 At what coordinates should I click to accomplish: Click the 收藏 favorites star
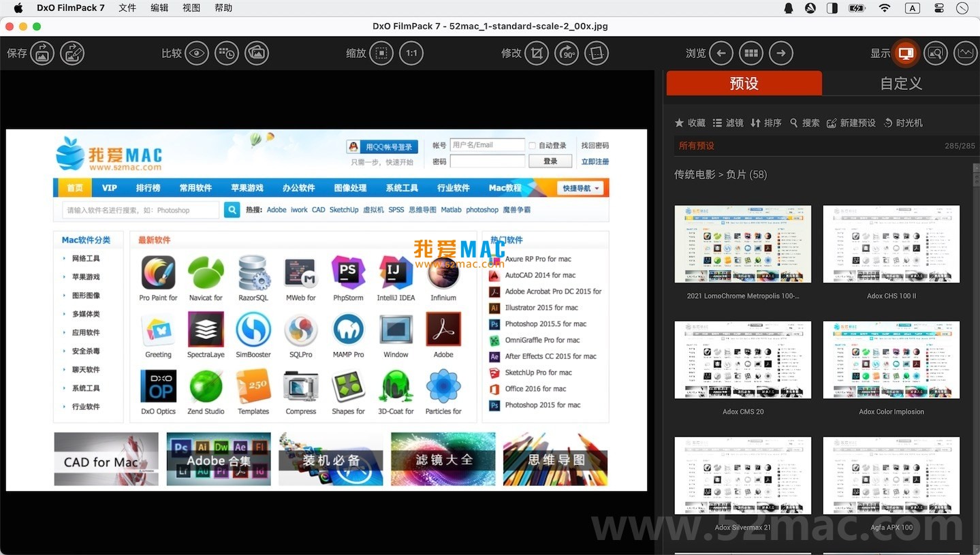click(x=690, y=123)
